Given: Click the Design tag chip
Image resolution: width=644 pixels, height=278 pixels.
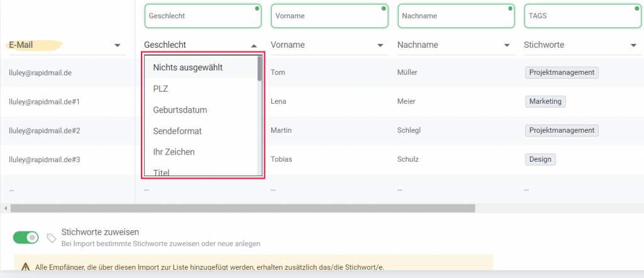Looking at the screenshot, I should pos(540,159).
